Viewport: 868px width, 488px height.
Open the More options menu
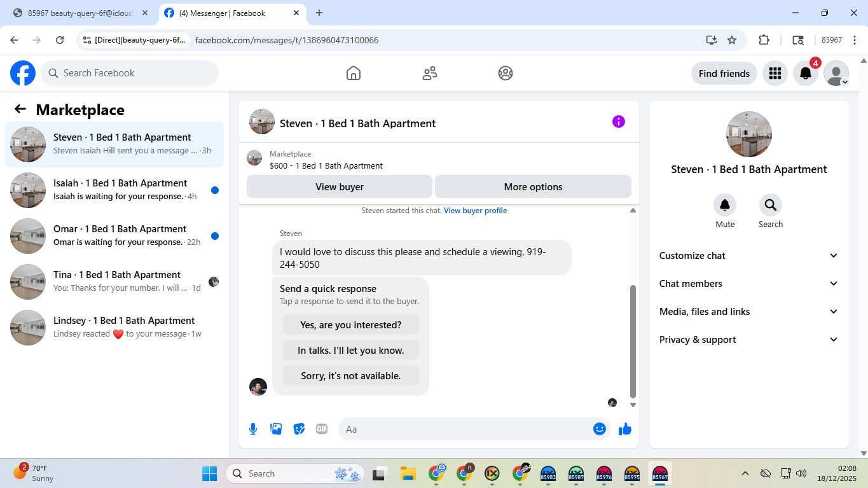pos(533,187)
